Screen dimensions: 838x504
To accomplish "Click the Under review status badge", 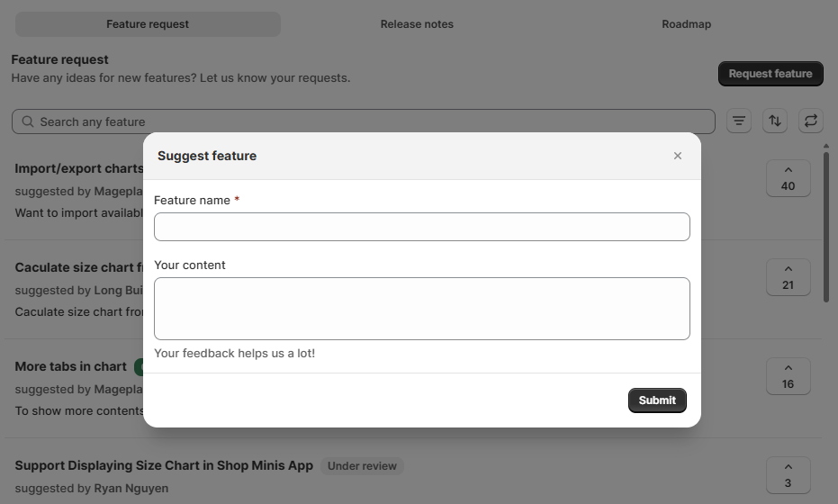I will tap(362, 466).
